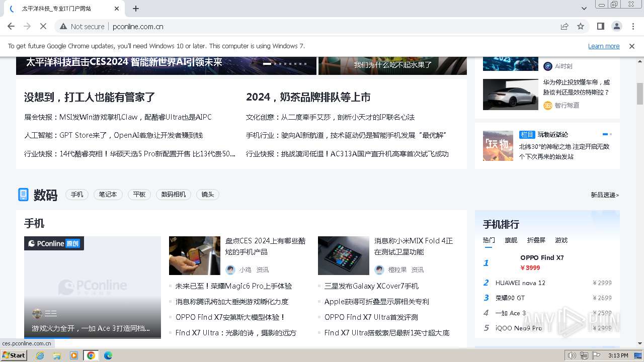Image resolution: width=644 pixels, height=362 pixels.
Task: Switch ranking to the 热门 tab
Action: point(489,240)
